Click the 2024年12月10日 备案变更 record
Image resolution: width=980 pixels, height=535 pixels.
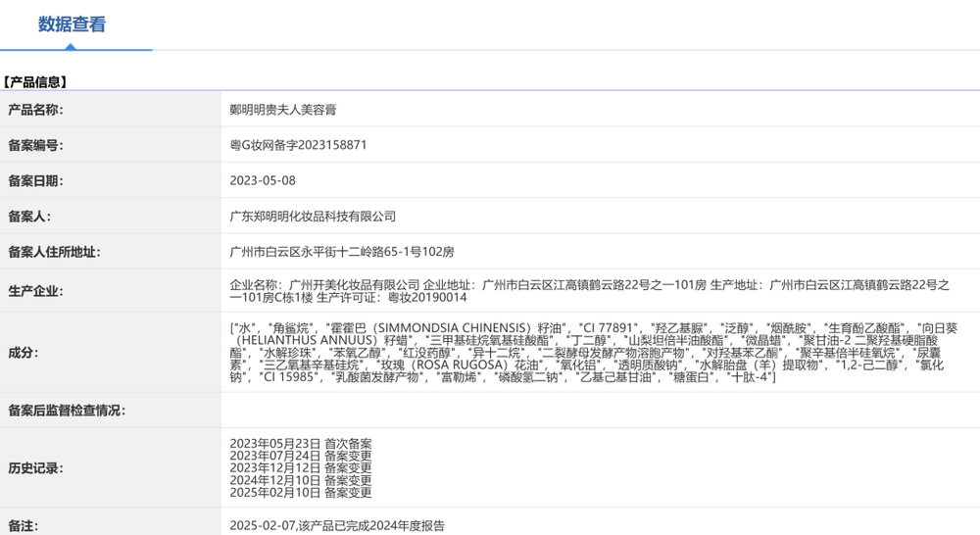coord(300,480)
